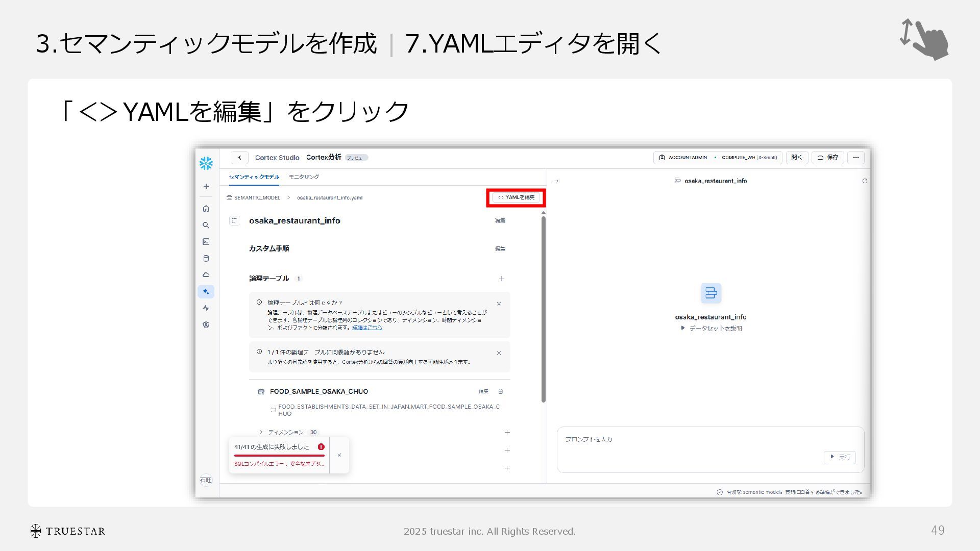
Task: Close the 生成に失敗しました toast
Action: click(339, 455)
